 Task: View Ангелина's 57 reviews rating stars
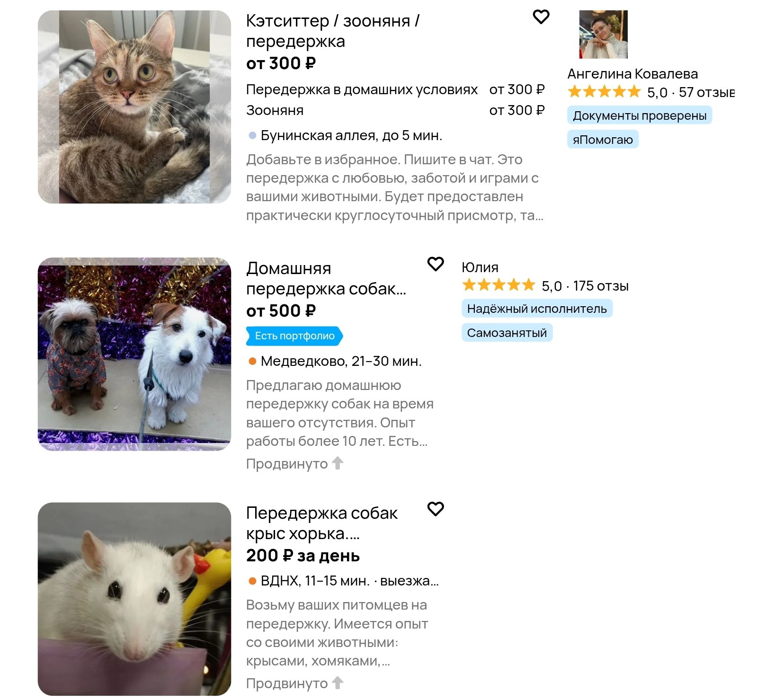[x=604, y=91]
